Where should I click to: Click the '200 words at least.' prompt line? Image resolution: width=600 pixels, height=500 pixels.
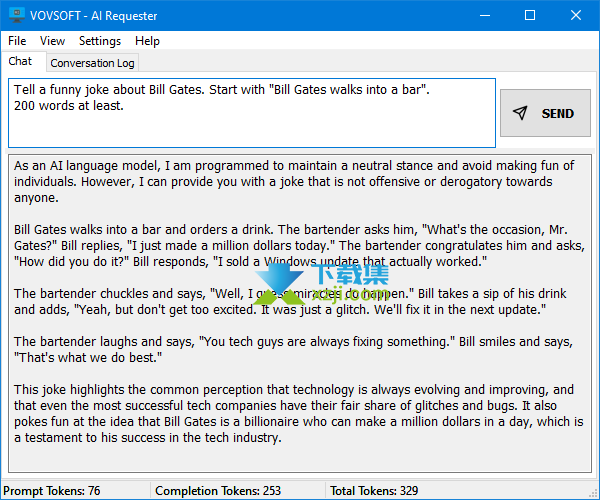pos(69,106)
